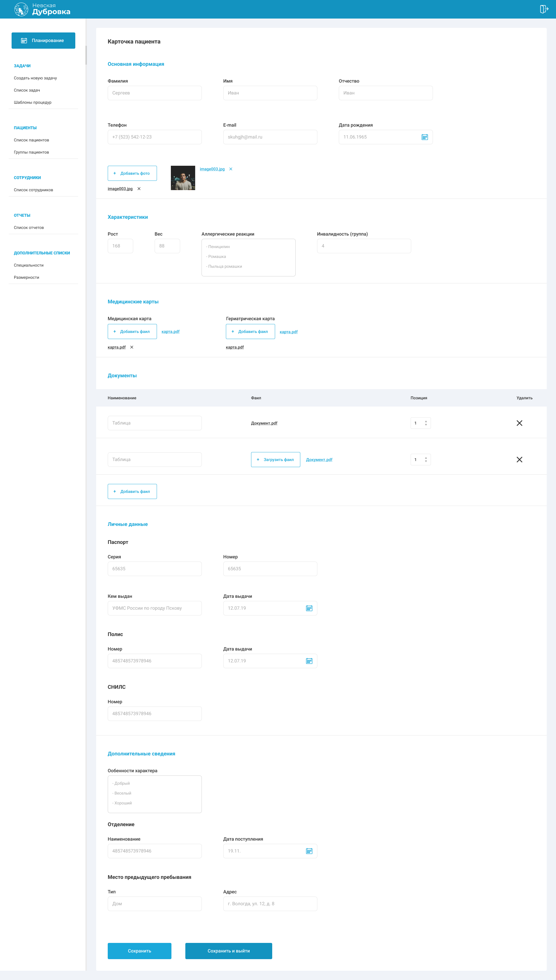
Task: Focus the Отчество input field
Action: [x=386, y=93]
